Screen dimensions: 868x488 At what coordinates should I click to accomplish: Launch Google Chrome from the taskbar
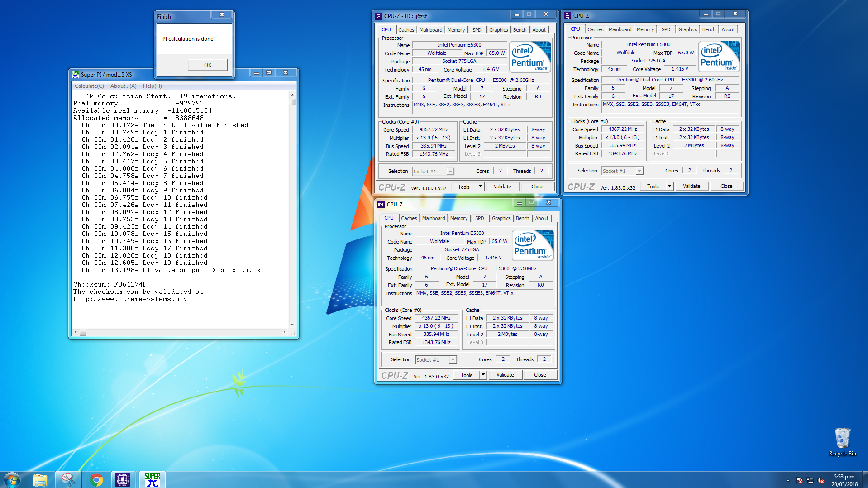(96, 479)
